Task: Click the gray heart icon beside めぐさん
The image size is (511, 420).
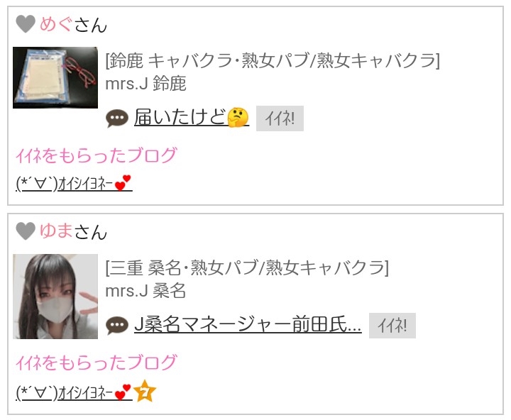Action: pos(26,24)
